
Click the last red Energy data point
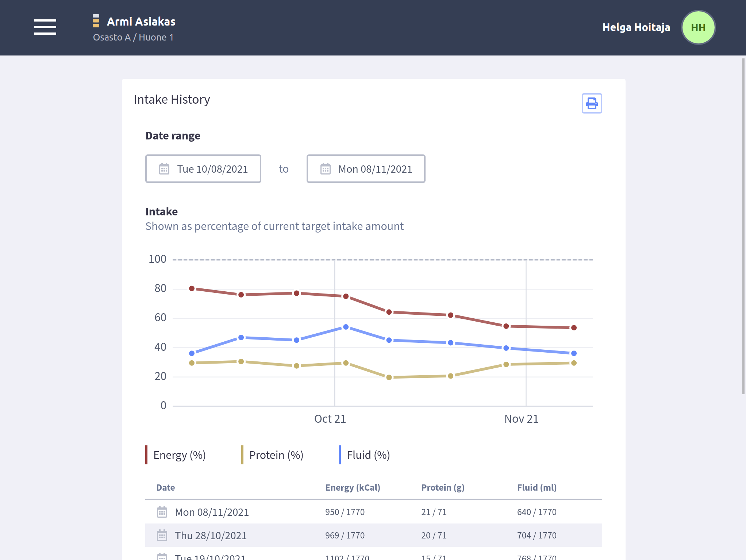pyautogui.click(x=574, y=328)
